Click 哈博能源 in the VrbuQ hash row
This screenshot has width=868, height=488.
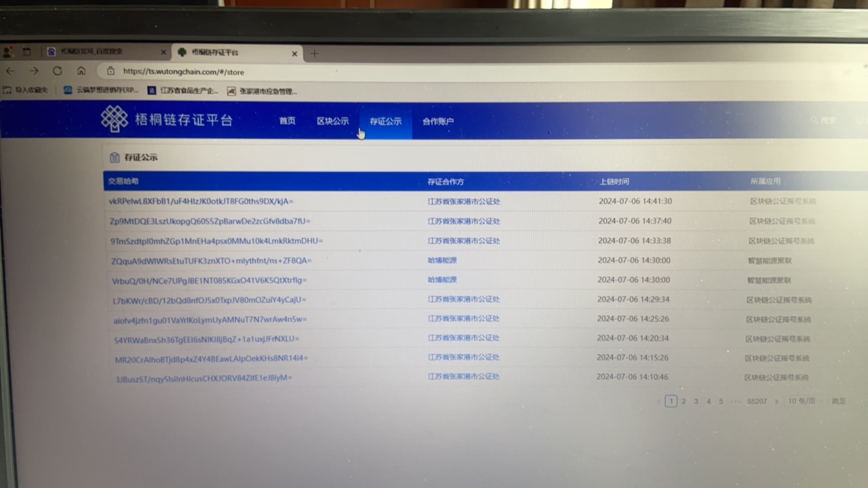click(442, 280)
